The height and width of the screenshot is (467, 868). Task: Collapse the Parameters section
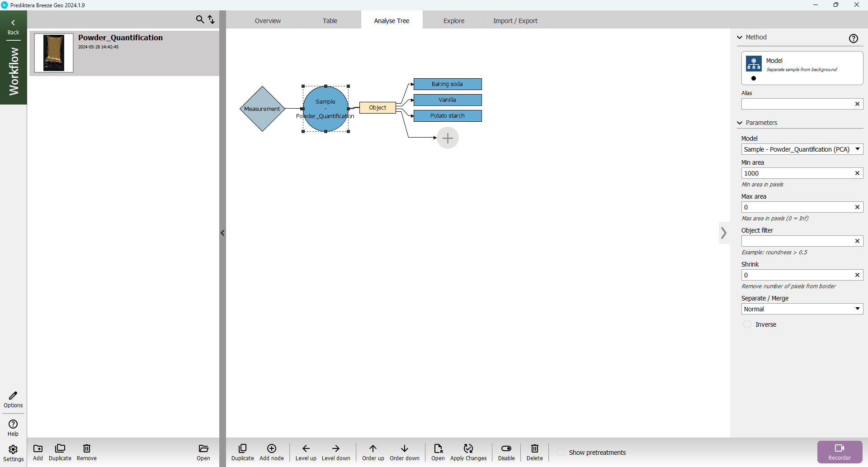[740, 123]
